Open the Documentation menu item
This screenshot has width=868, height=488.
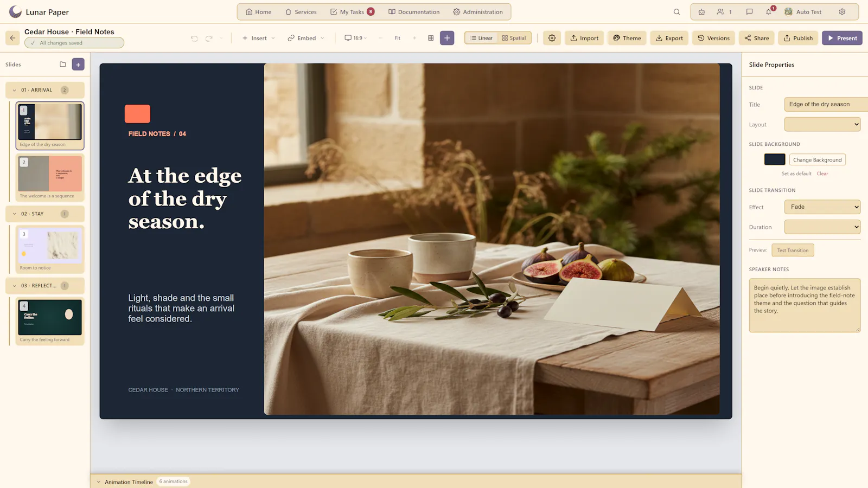[414, 12]
